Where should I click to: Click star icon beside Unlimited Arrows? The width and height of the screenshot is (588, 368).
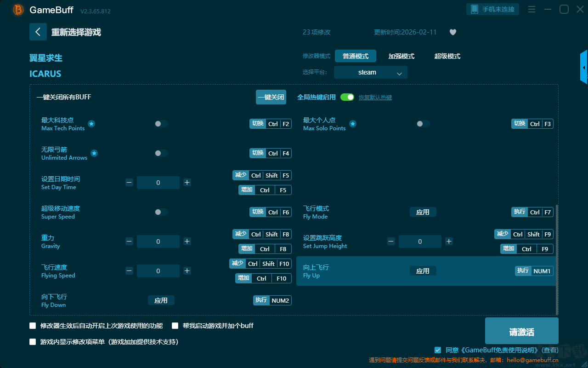click(x=94, y=153)
